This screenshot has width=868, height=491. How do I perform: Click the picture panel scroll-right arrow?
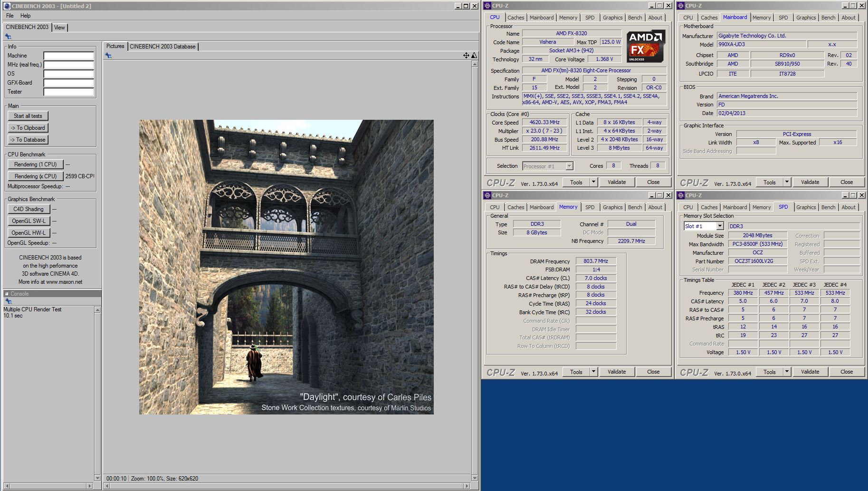467,486
